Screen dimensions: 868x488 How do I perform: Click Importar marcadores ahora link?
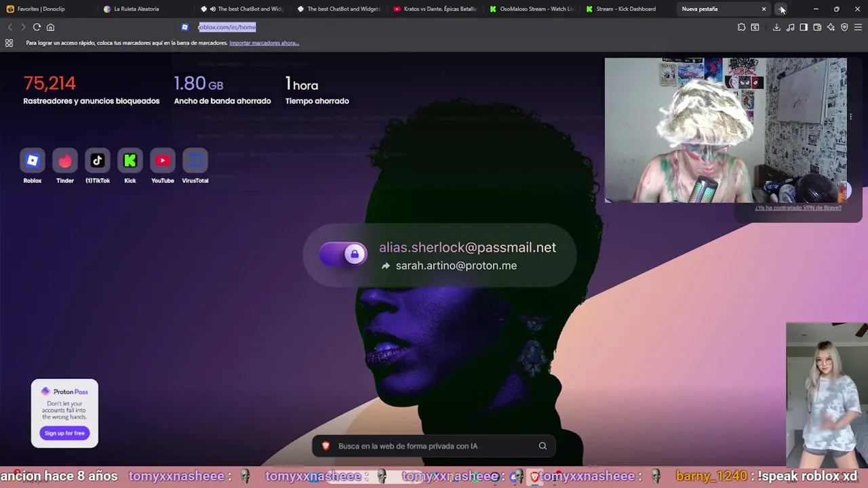coord(264,43)
